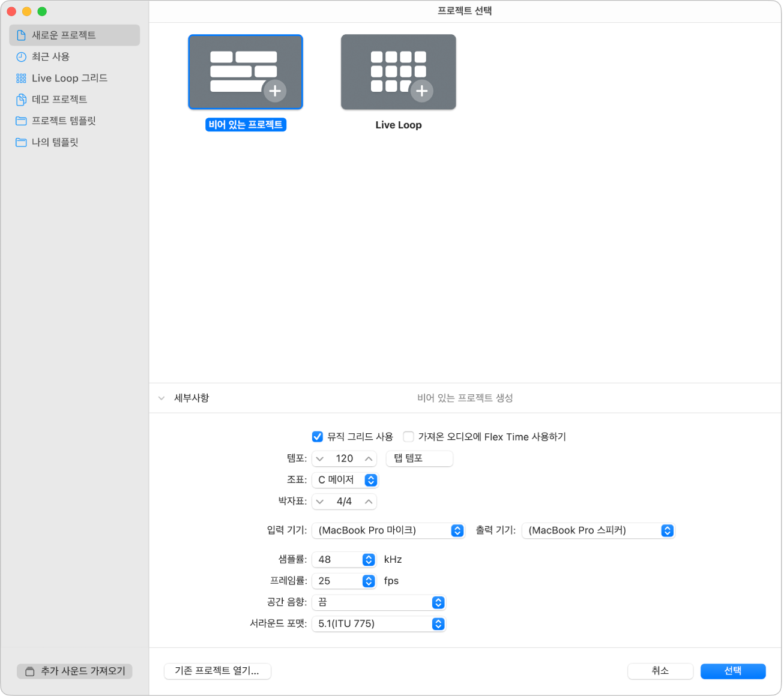Increase tempo with the 템포 up arrow
The height and width of the screenshot is (696, 784).
[x=369, y=458]
